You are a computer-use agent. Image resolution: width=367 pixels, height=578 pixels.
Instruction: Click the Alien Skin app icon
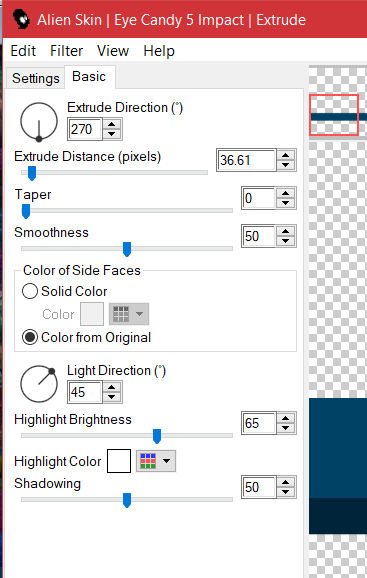(x=21, y=19)
